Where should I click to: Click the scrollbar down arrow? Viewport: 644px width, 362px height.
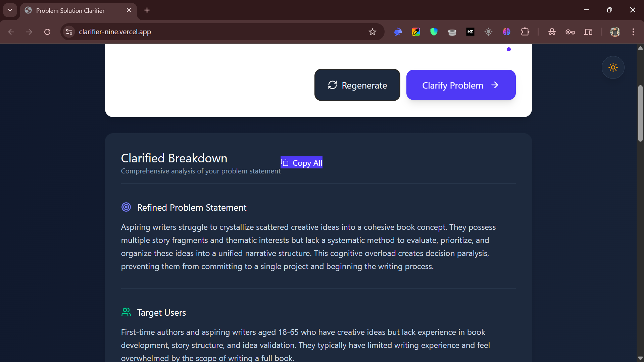(x=640, y=358)
